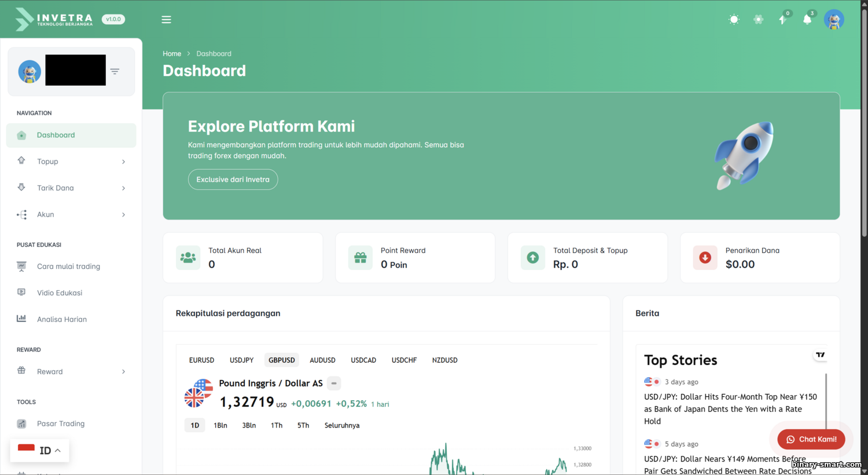
Task: Select the EURUSD chart tab
Action: click(201, 360)
